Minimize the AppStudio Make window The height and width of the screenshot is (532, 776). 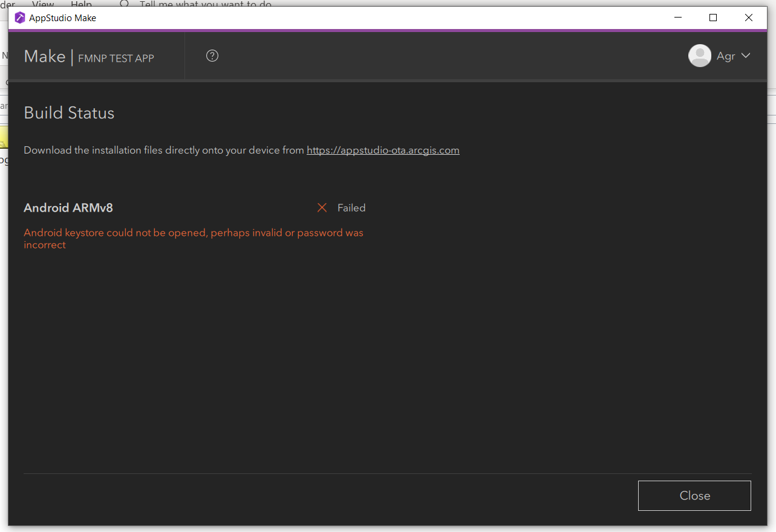[x=678, y=18]
